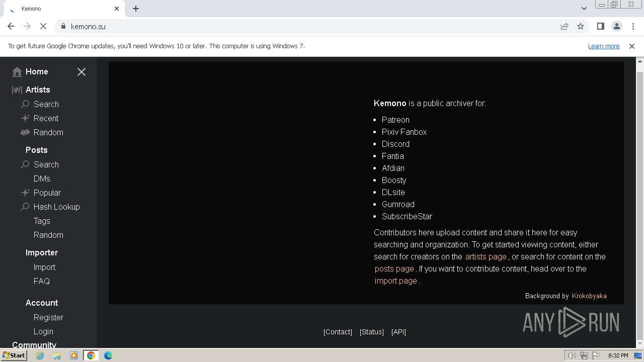Share this page icon in address bar
The width and height of the screenshot is (644, 362).
565,26
